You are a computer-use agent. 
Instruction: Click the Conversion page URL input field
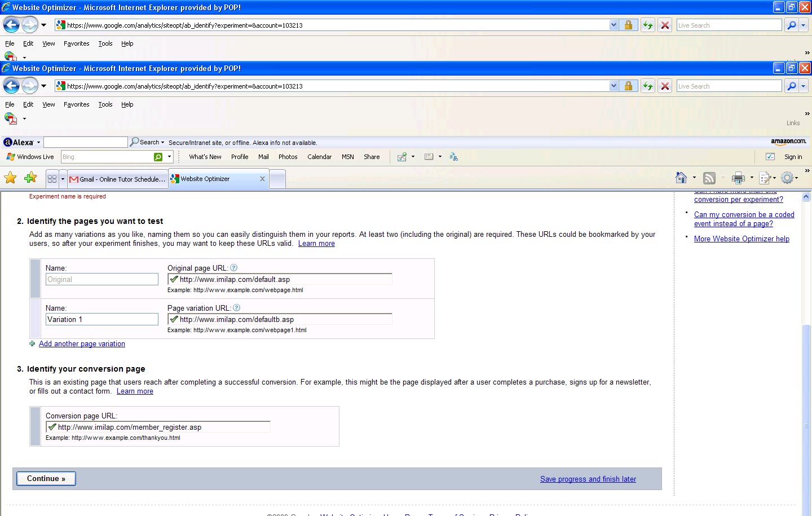[x=158, y=427]
